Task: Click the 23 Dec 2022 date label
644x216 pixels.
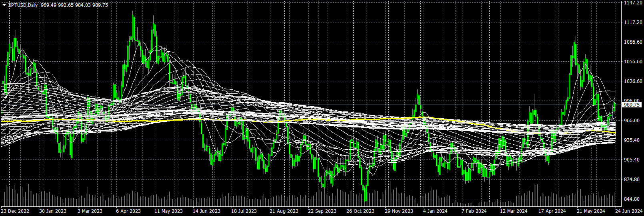Action: point(15,211)
